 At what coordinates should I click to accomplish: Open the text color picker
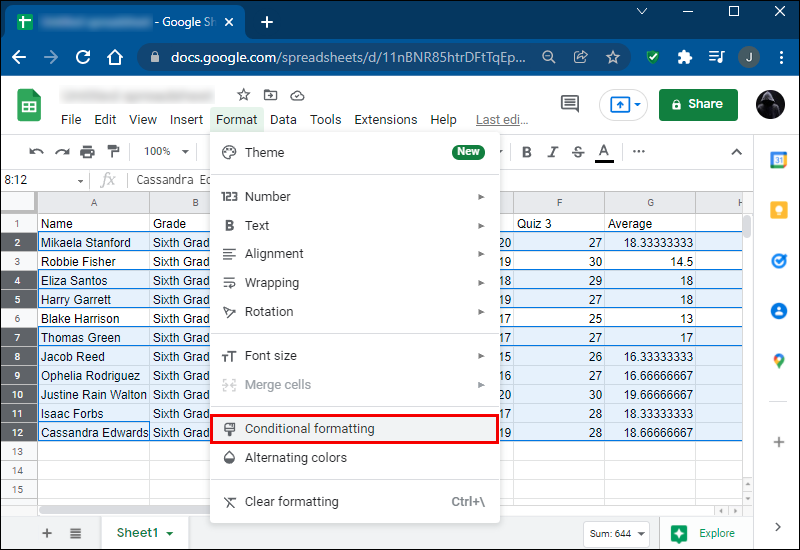pyautogui.click(x=603, y=152)
